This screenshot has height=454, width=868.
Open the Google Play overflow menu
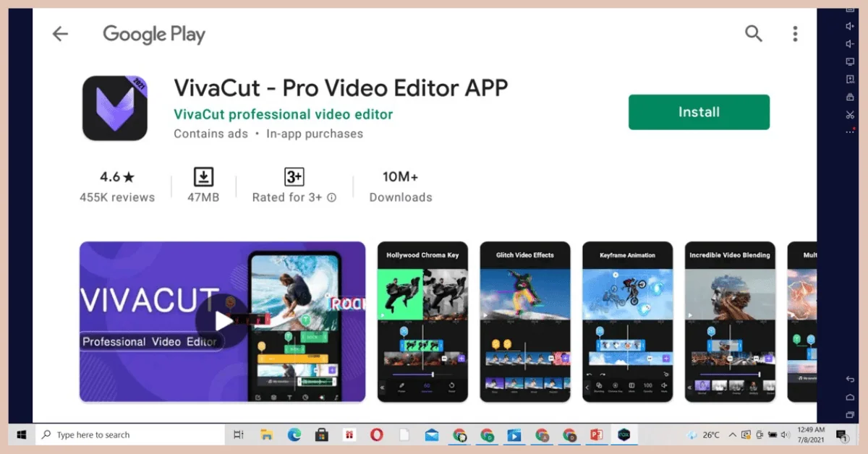tap(794, 34)
